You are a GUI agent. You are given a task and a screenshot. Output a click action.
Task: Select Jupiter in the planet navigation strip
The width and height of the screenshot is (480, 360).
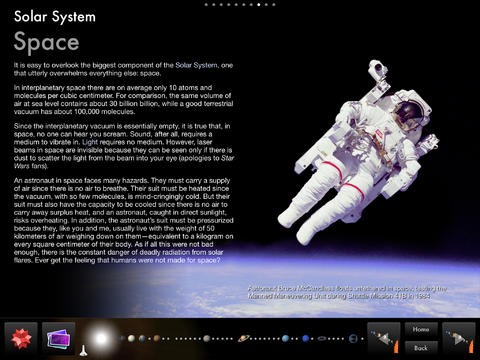207,339
